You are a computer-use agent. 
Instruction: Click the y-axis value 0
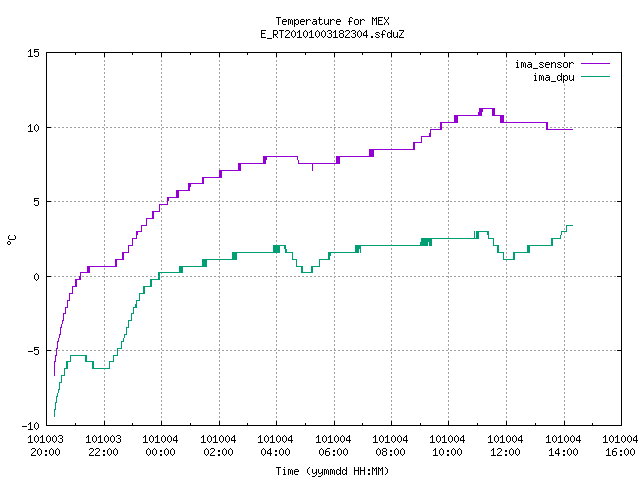[36, 277]
